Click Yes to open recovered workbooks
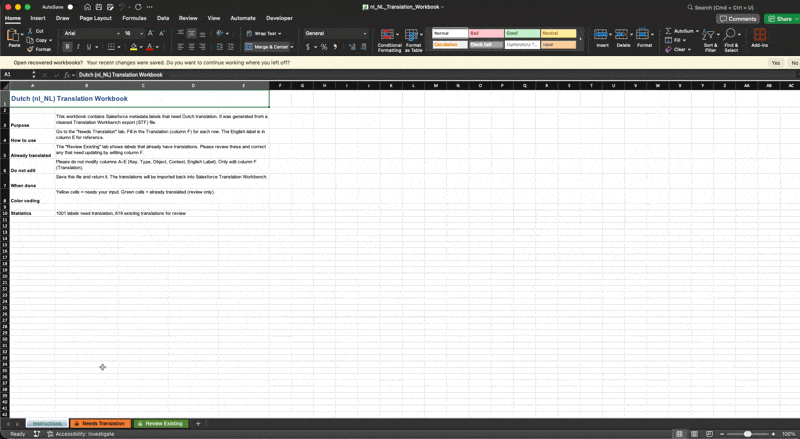800x439 pixels. click(776, 63)
